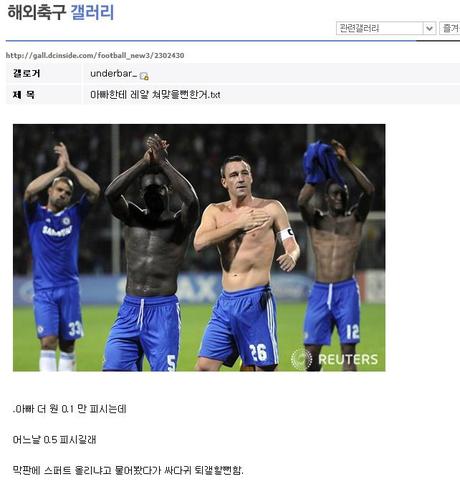This screenshot has height=489, width=460.
Task: Click the Samsung sponsor logo on jersey
Action: tap(57, 231)
